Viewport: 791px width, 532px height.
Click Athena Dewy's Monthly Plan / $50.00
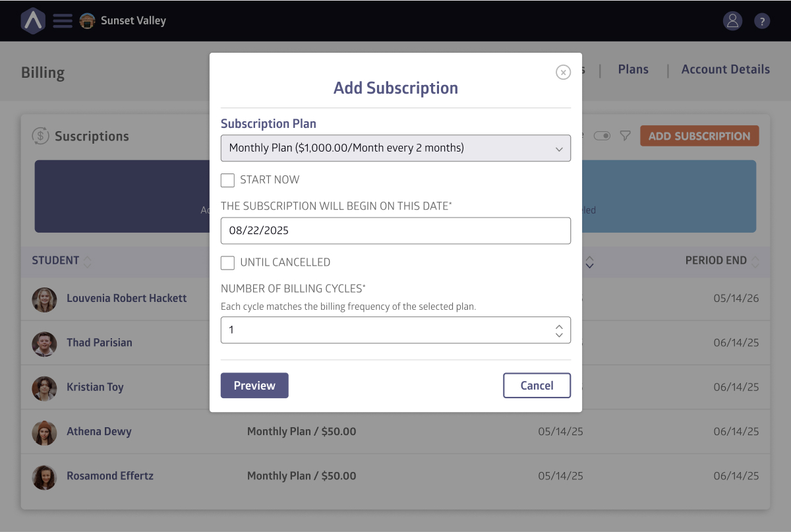[x=301, y=432]
